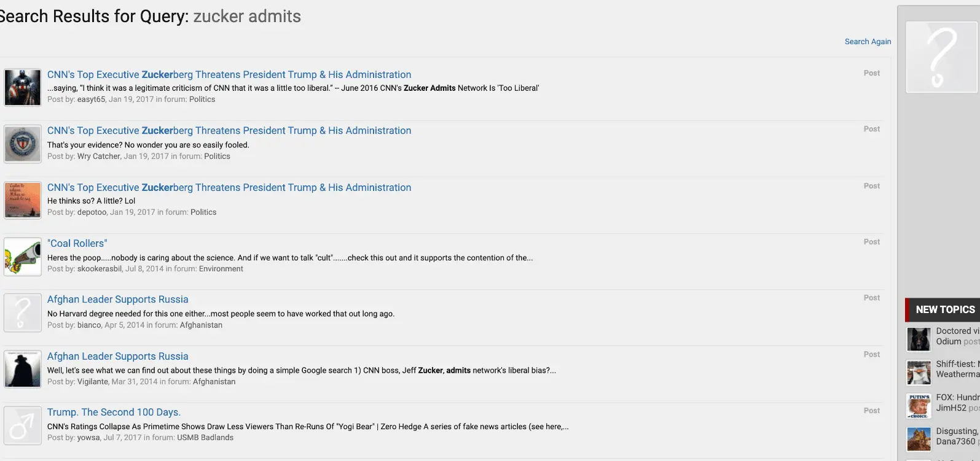Image resolution: width=980 pixels, height=461 pixels.
Task: Open Trump. The Second 100 Days. thread
Action: [x=114, y=413]
